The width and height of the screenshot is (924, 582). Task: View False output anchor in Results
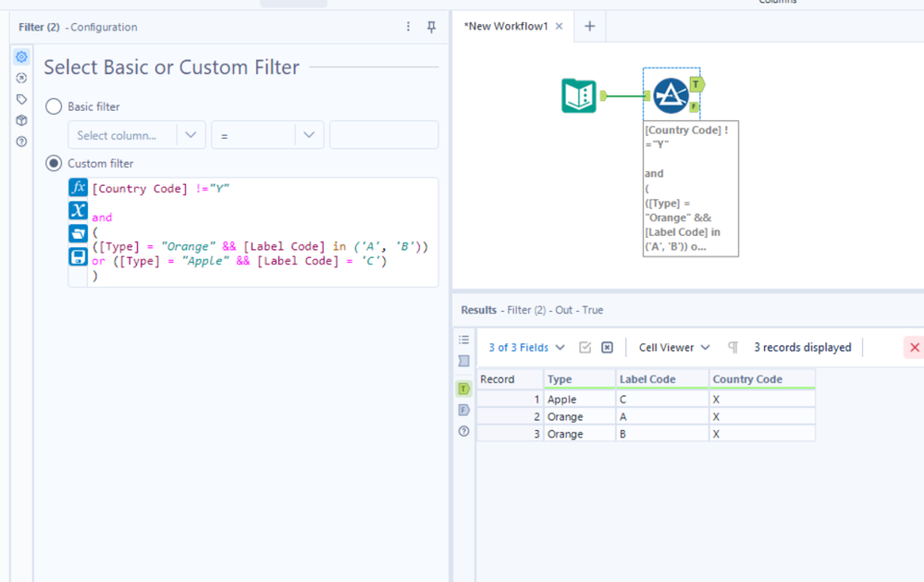[x=463, y=410]
